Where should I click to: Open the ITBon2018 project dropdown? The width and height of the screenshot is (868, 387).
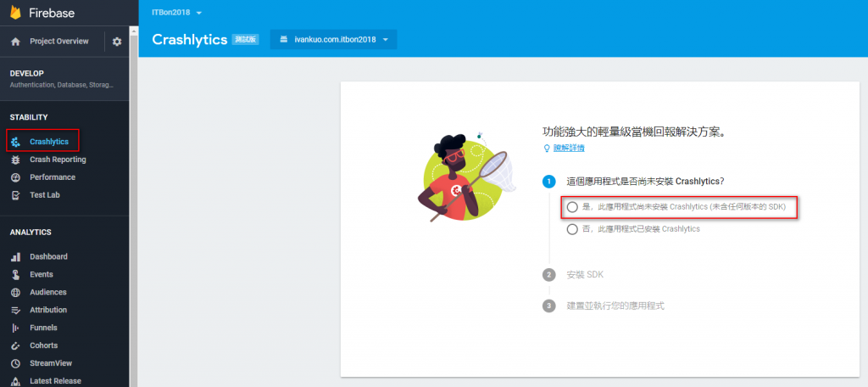(x=177, y=12)
